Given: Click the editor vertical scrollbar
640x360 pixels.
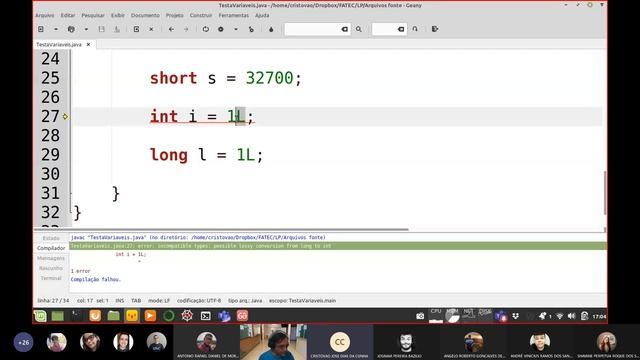Looking at the screenshot, I should (604, 192).
